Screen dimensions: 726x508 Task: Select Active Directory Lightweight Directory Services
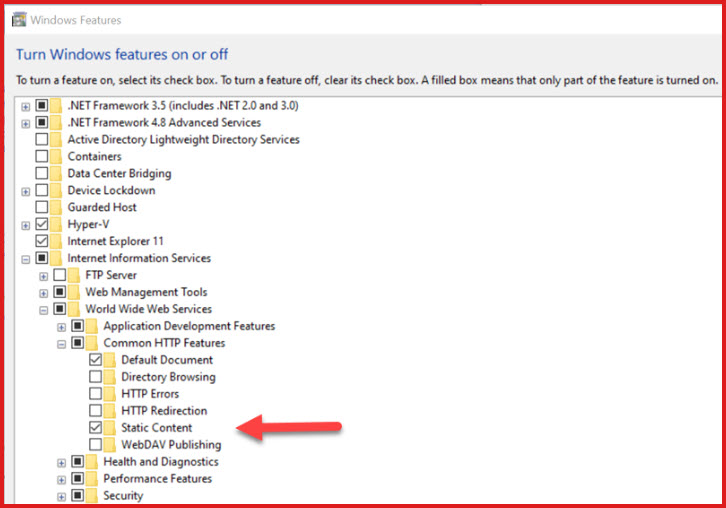183,139
